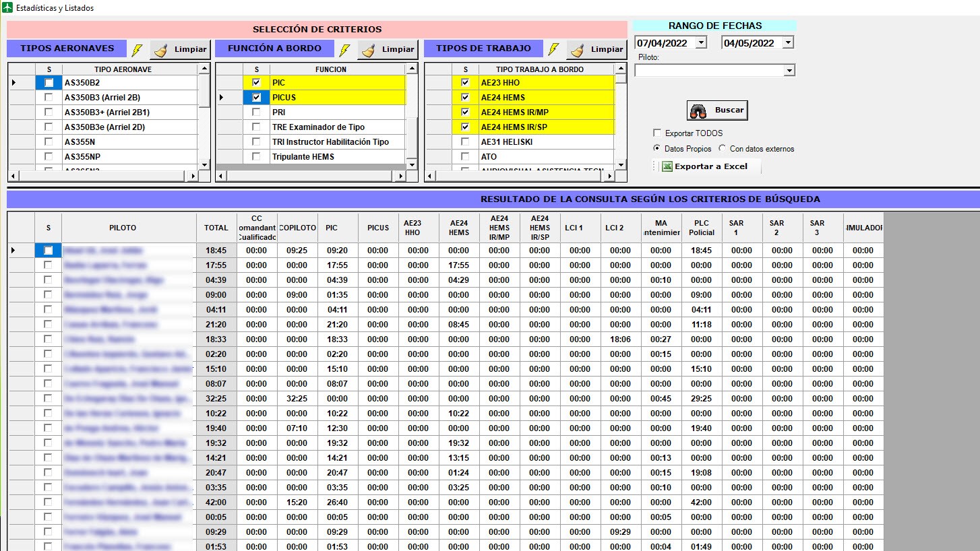
Task: Click lightning bolt icon beside Tipos Aeronaves
Action: tap(137, 50)
